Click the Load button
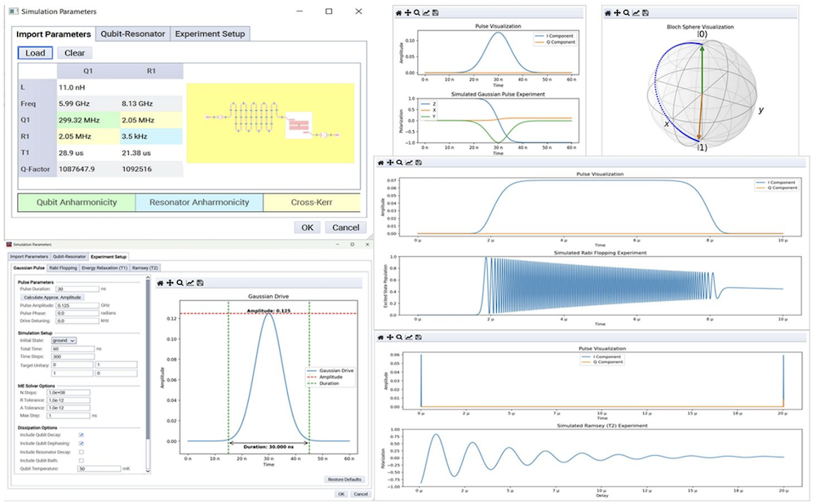The image size is (816, 504). [x=35, y=53]
